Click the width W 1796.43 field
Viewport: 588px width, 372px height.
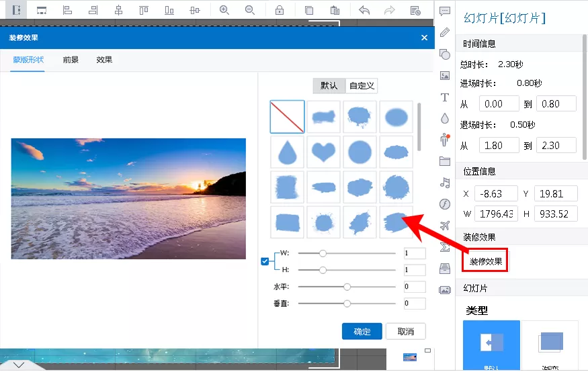tap(496, 214)
